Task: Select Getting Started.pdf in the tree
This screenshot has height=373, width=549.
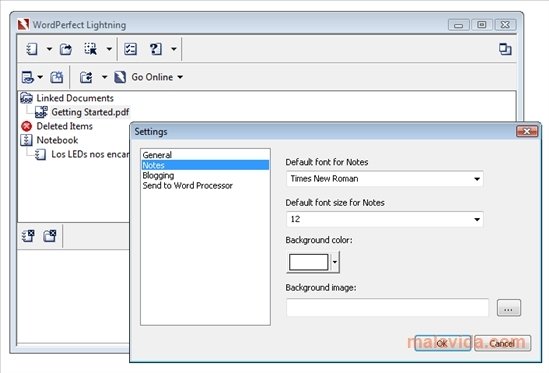Action: [90, 112]
